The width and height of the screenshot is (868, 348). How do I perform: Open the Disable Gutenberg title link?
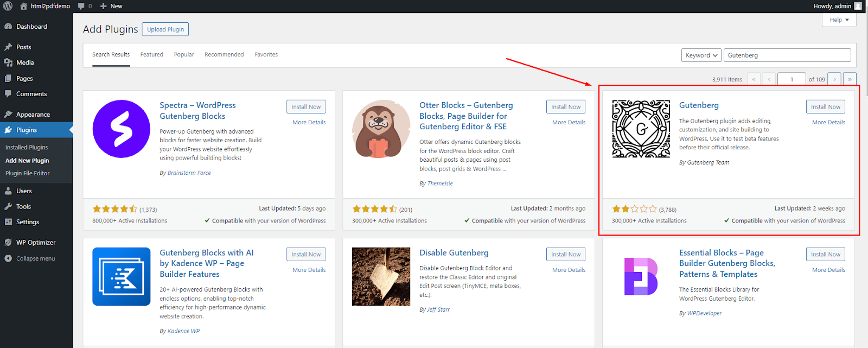[x=454, y=253]
